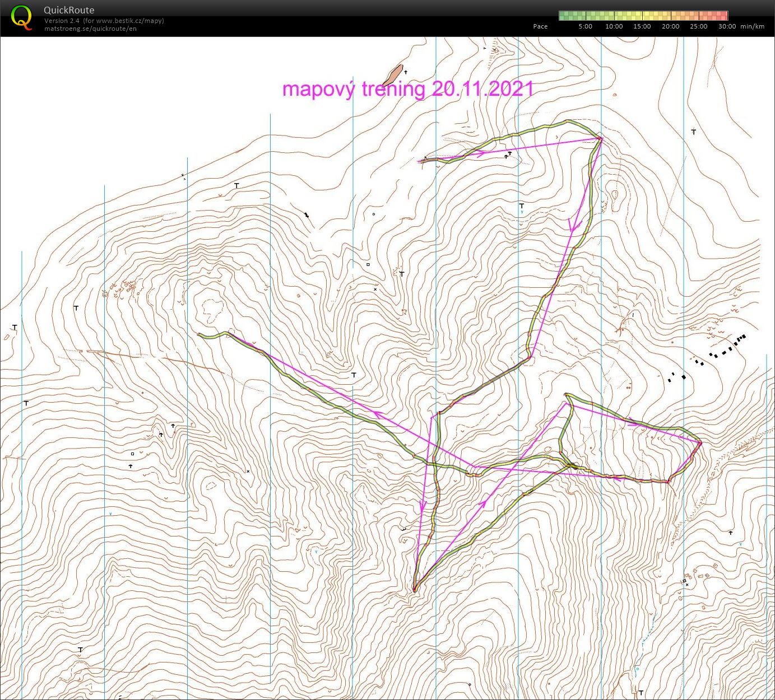The height and width of the screenshot is (700, 775).
Task: Click the right-pointing arrow on the northern leg
Action: click(x=479, y=153)
